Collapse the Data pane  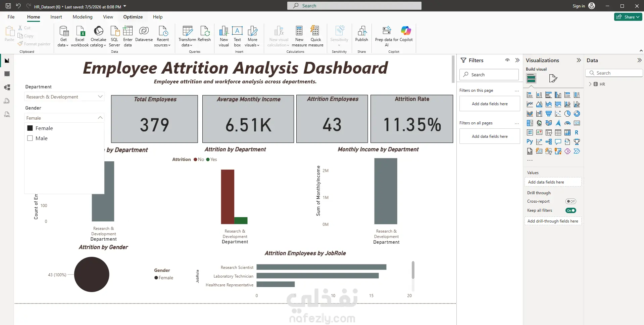[x=639, y=60]
